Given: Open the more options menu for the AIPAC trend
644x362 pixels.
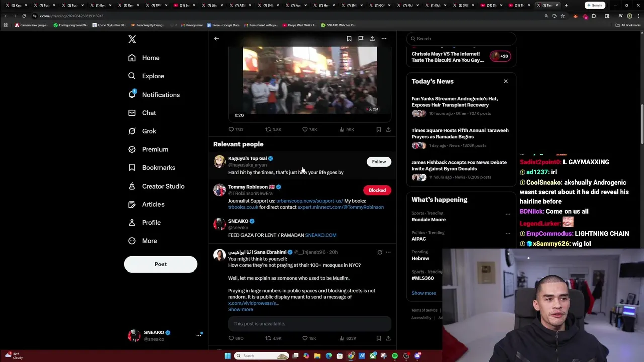Looking at the screenshot, I should (x=508, y=234).
